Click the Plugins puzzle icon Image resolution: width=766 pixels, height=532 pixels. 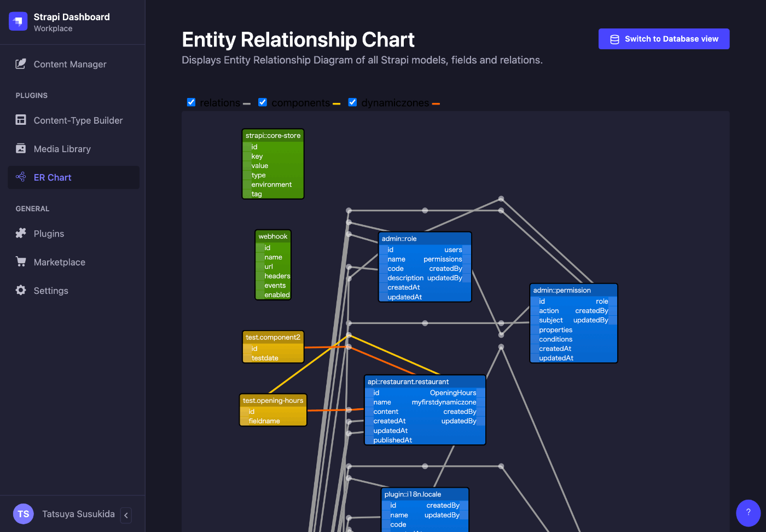click(21, 233)
